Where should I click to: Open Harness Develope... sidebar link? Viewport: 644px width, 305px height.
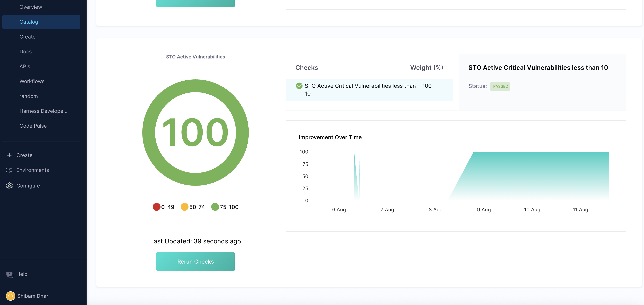43,111
